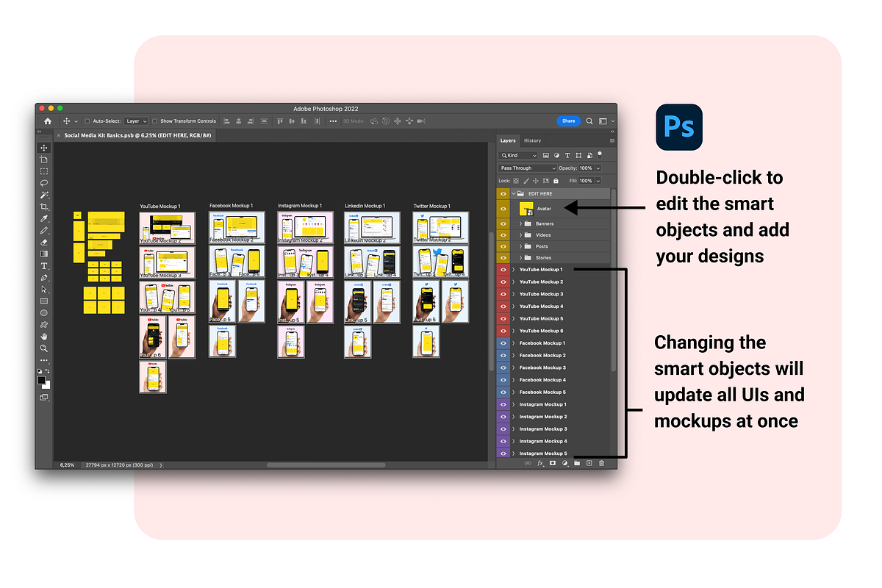Click the Home icon in options bar
The image size is (882, 588).
(x=48, y=121)
